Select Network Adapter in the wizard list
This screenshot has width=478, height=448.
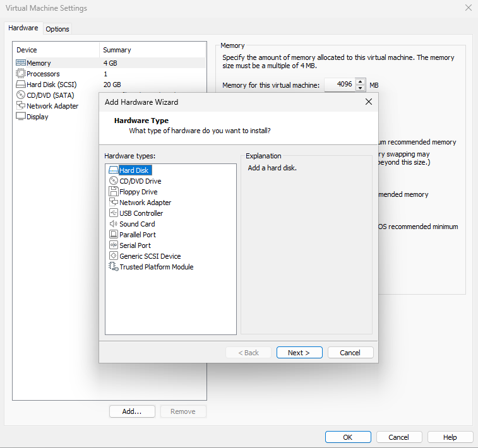145,203
